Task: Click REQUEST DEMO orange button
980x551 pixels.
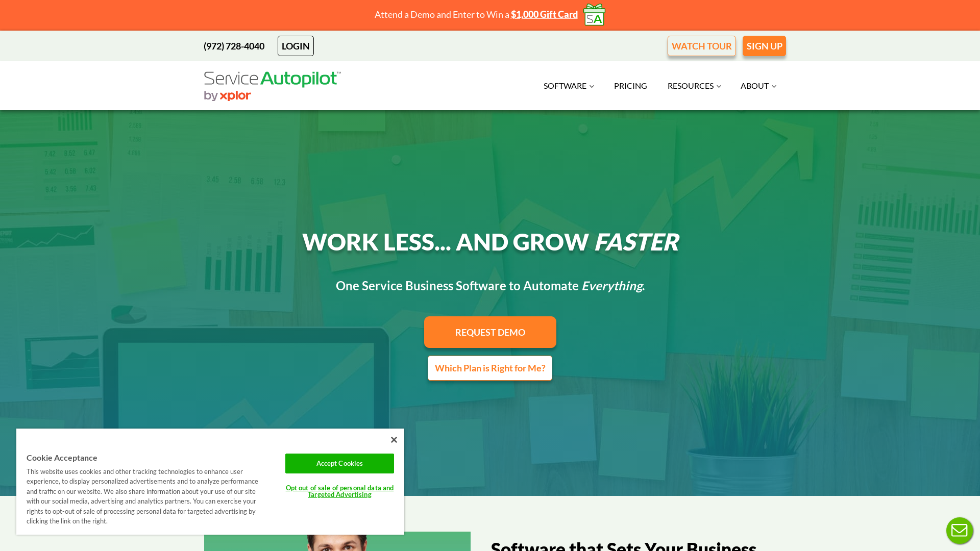Action: tap(489, 332)
